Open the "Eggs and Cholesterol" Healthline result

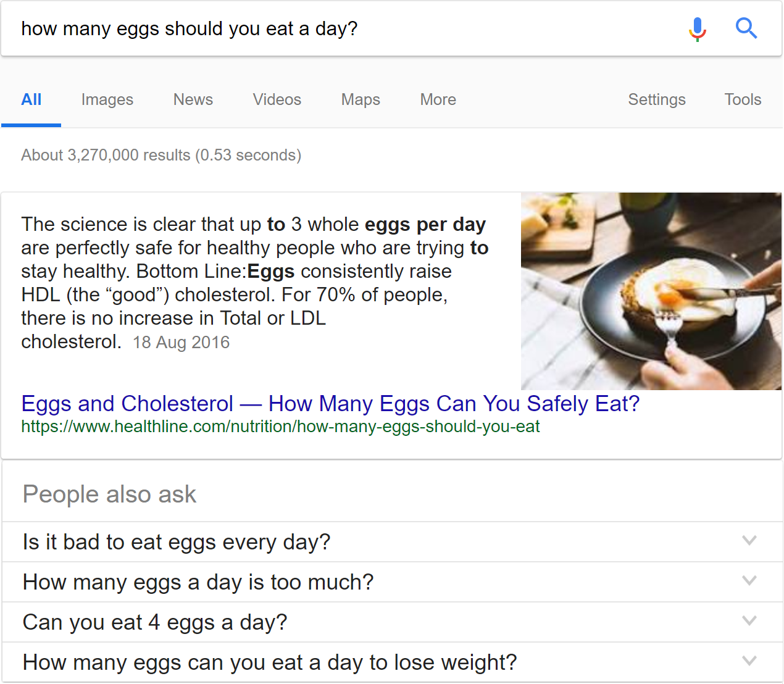click(x=330, y=404)
